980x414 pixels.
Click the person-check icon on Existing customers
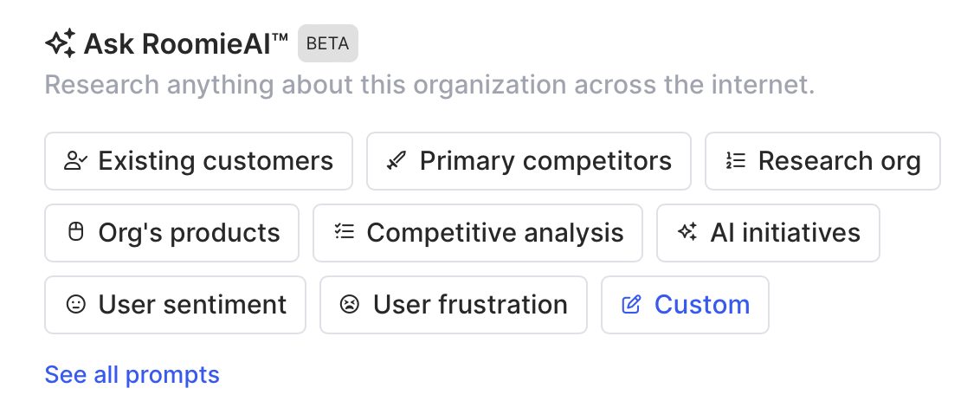tap(76, 161)
